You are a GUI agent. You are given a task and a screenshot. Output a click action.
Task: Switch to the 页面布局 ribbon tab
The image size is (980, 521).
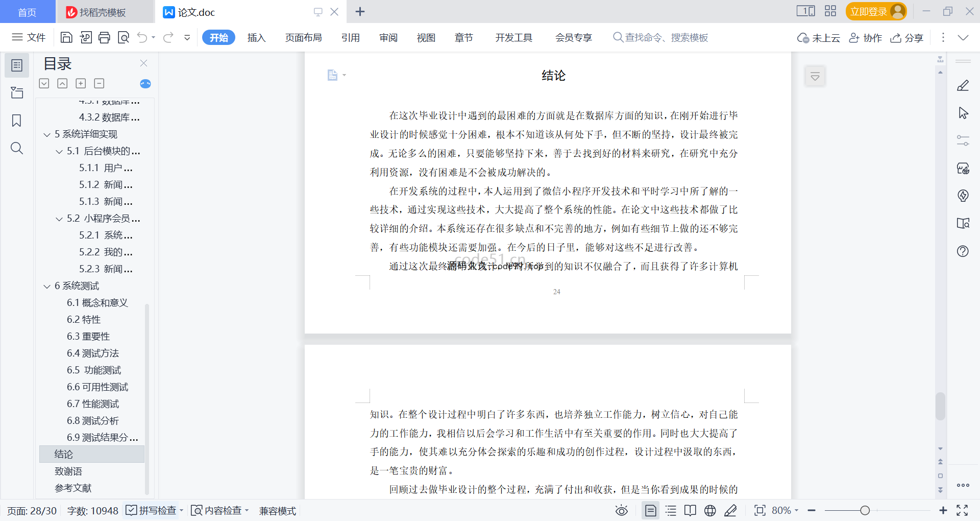[303, 37]
